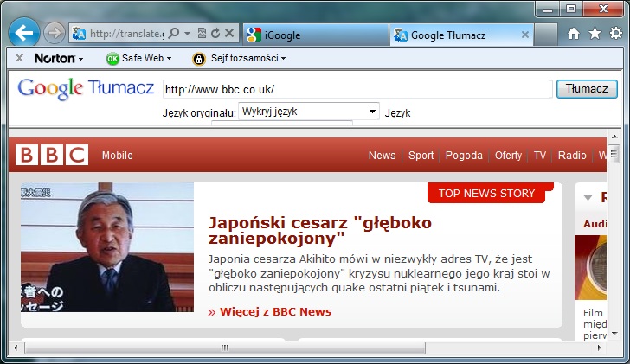Open the Wykryj język language dropdown
The image size is (630, 364).
coord(309,112)
